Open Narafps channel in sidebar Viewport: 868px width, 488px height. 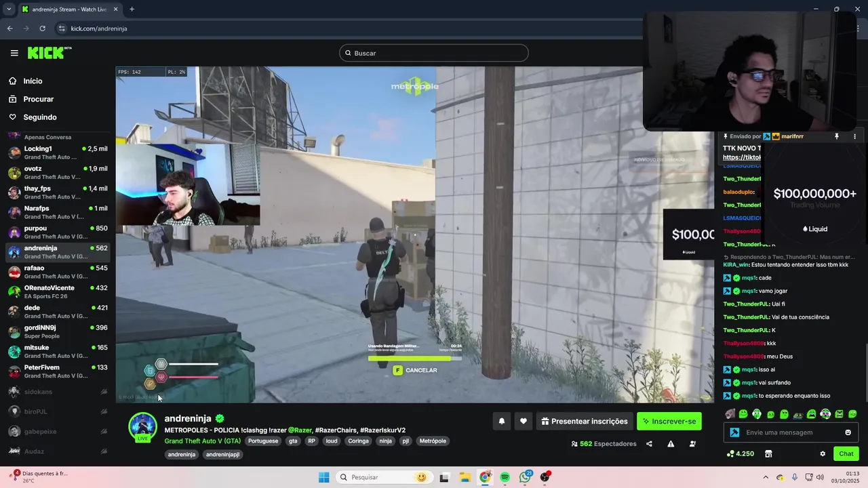point(58,212)
